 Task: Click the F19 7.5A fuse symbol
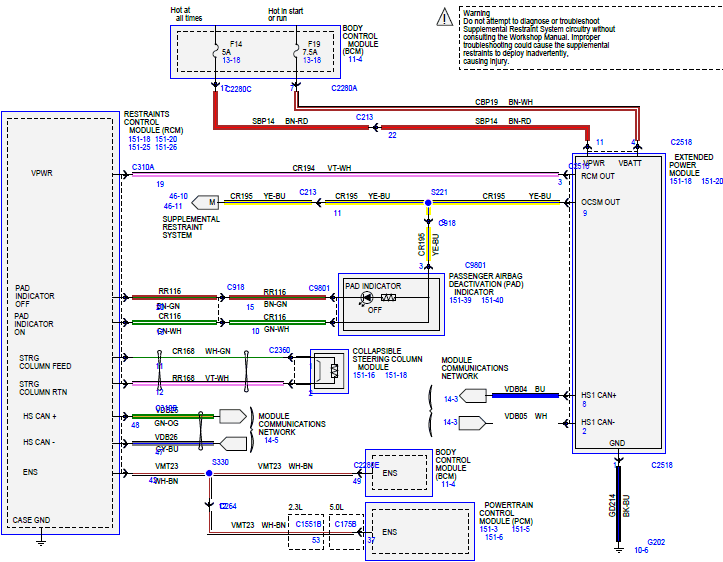[x=296, y=52]
